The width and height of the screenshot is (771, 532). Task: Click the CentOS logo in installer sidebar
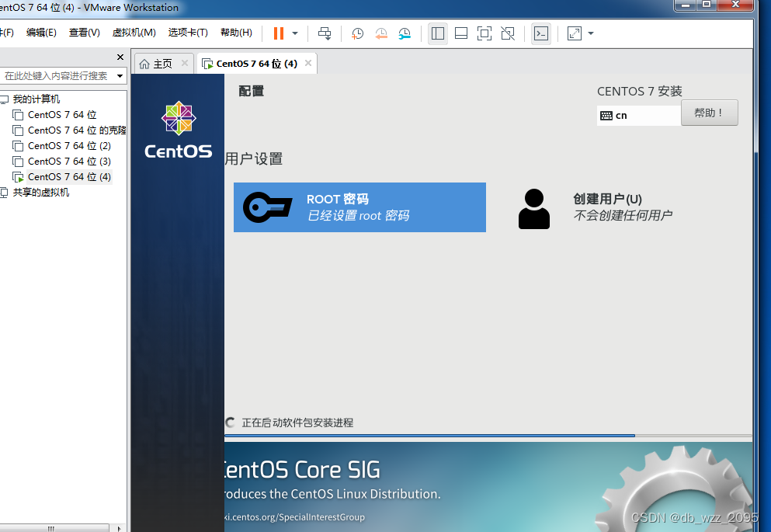179,130
